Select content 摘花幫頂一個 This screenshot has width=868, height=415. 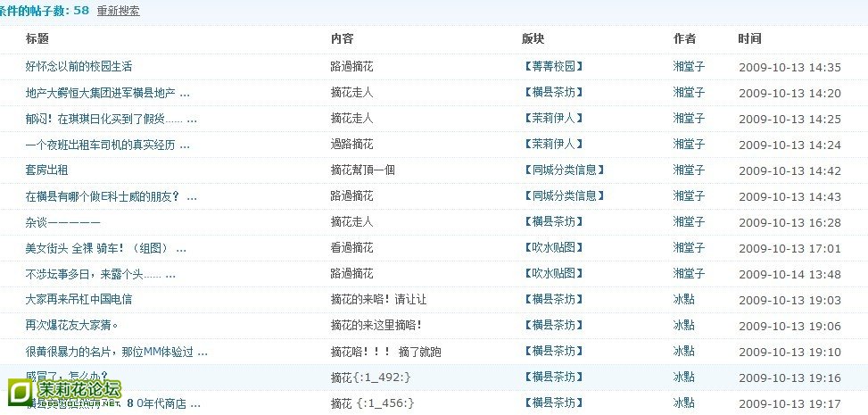362,170
